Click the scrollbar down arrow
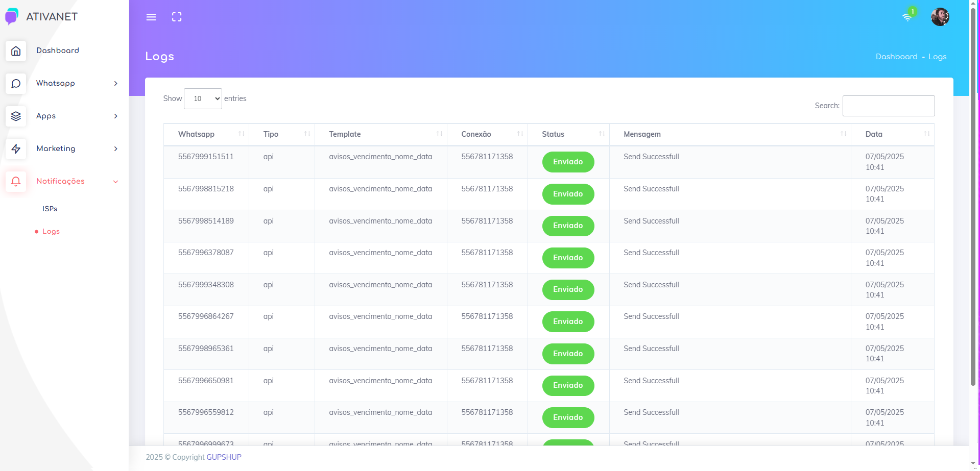980x471 pixels. [x=973, y=463]
